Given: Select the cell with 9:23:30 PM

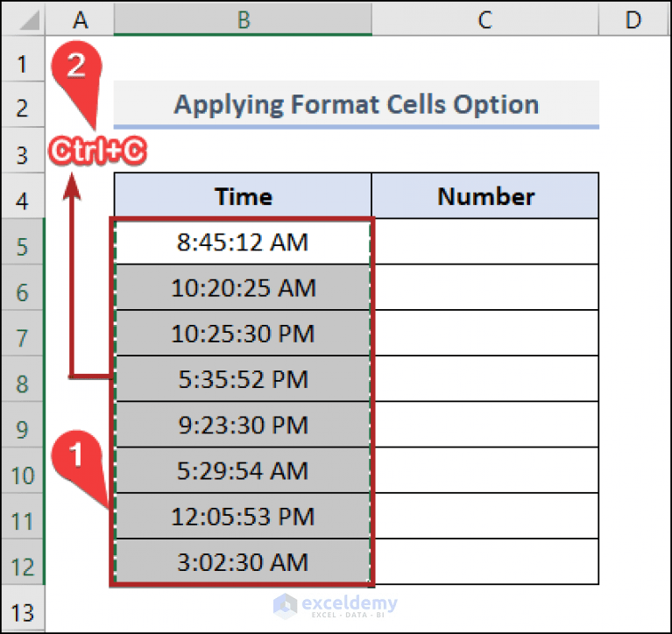Looking at the screenshot, I should pyautogui.click(x=243, y=425).
